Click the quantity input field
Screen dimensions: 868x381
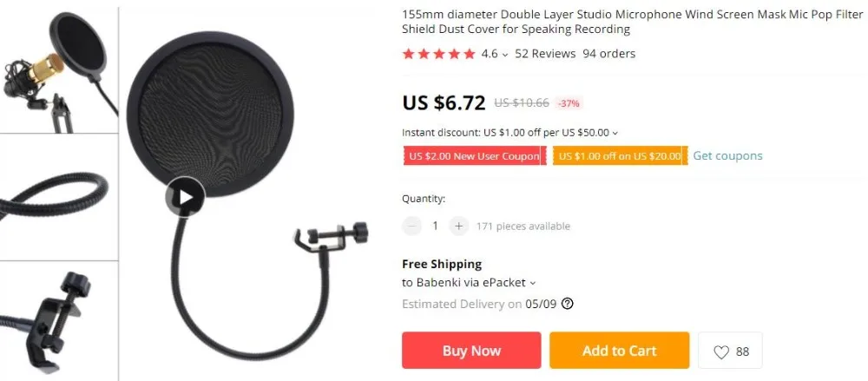(x=435, y=226)
